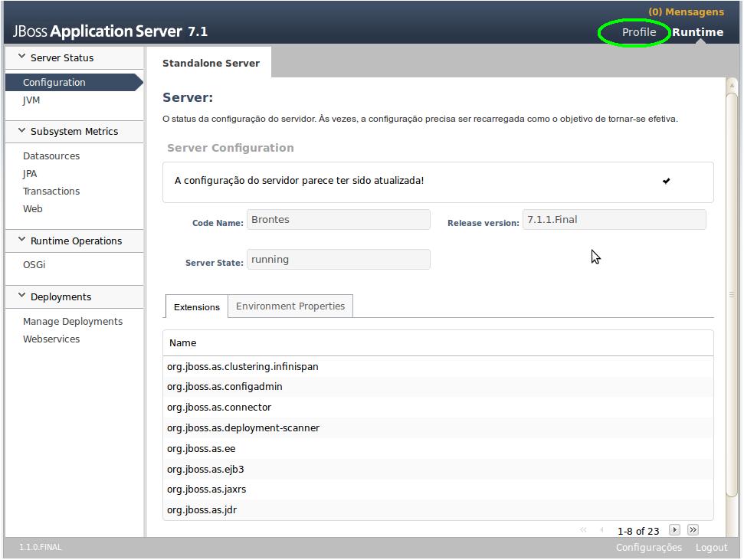Collapse the Deployments section
The image size is (744, 560).
(21, 296)
